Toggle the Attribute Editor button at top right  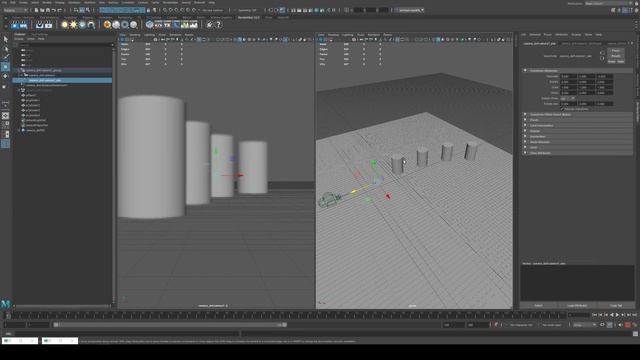(x=625, y=10)
